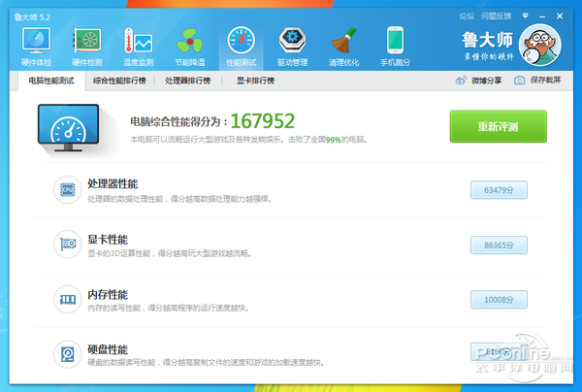Switch to 电脑性能测试 tab
The width and height of the screenshot is (582, 392).
[x=51, y=81]
